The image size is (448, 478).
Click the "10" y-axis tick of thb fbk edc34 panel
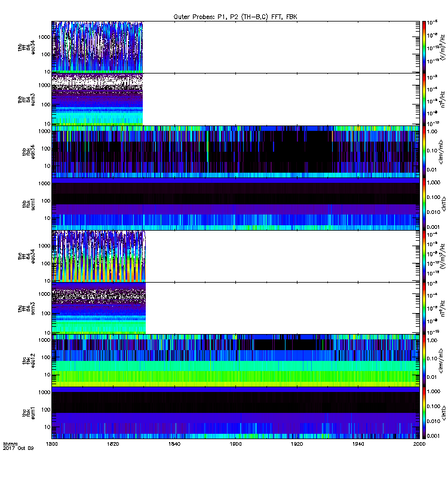(x=47, y=166)
